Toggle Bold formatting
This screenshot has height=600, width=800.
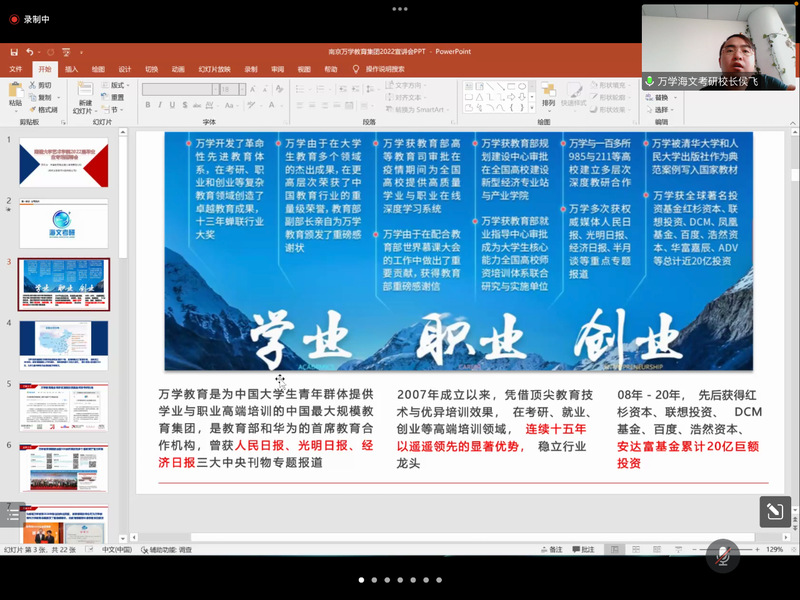coord(148,105)
